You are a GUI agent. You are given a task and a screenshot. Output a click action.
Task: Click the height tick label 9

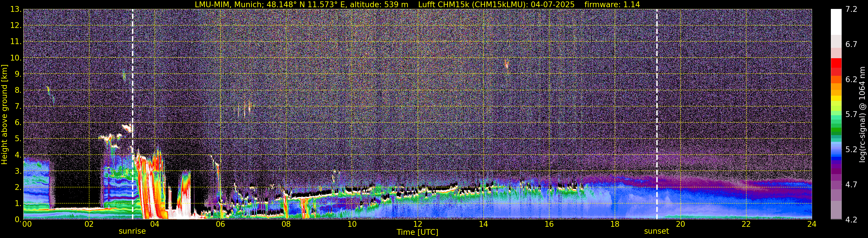click(18, 74)
